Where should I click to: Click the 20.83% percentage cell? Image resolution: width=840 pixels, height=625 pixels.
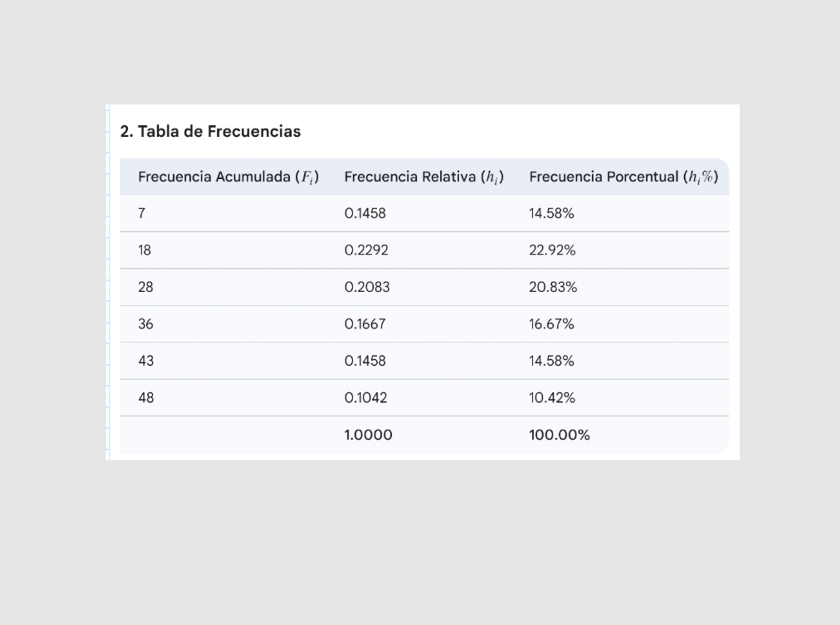553,287
